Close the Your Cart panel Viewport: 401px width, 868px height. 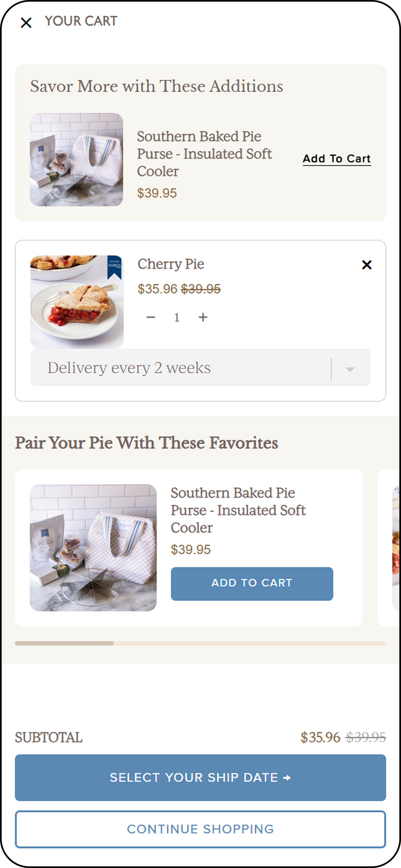pyautogui.click(x=26, y=23)
